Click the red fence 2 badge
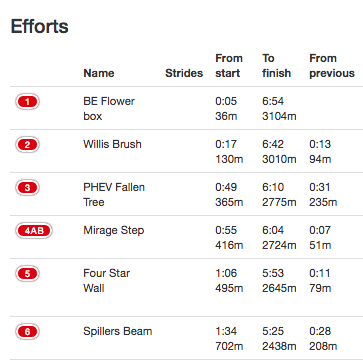 (x=27, y=145)
